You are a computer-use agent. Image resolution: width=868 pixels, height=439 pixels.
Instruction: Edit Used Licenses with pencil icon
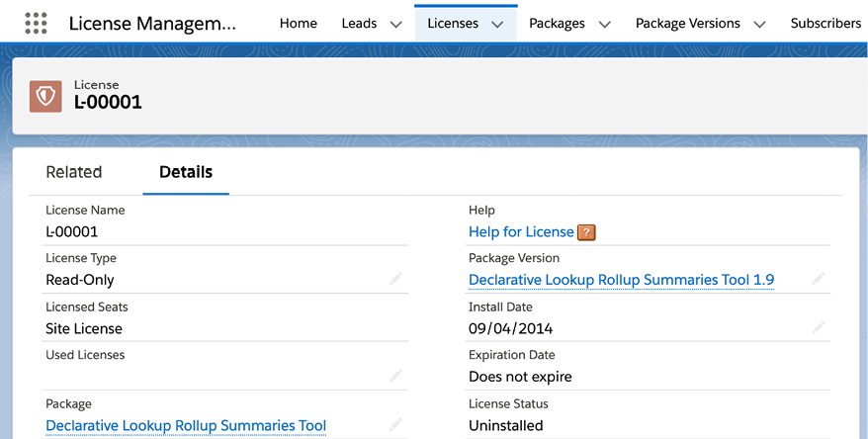click(395, 376)
